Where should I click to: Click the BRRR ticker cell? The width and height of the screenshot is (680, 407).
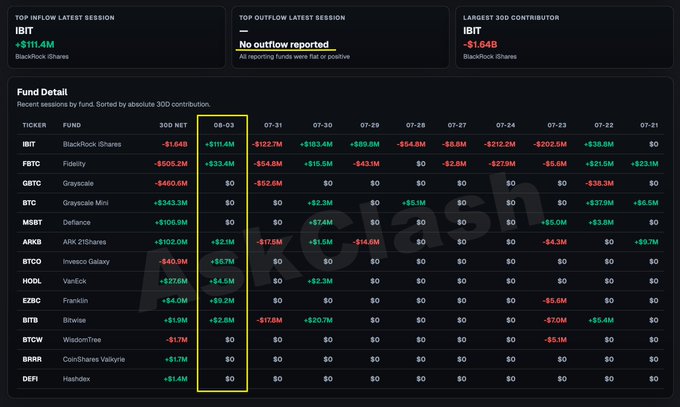pos(32,359)
